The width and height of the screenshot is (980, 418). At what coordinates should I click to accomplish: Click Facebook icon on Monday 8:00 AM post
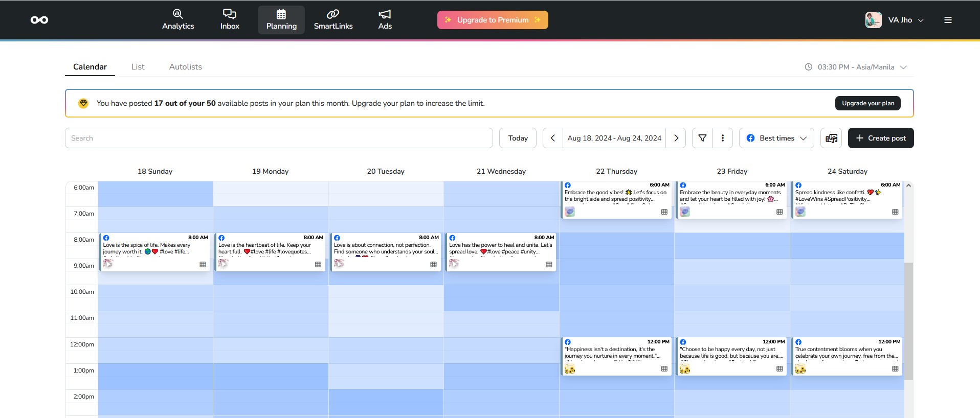coord(221,238)
